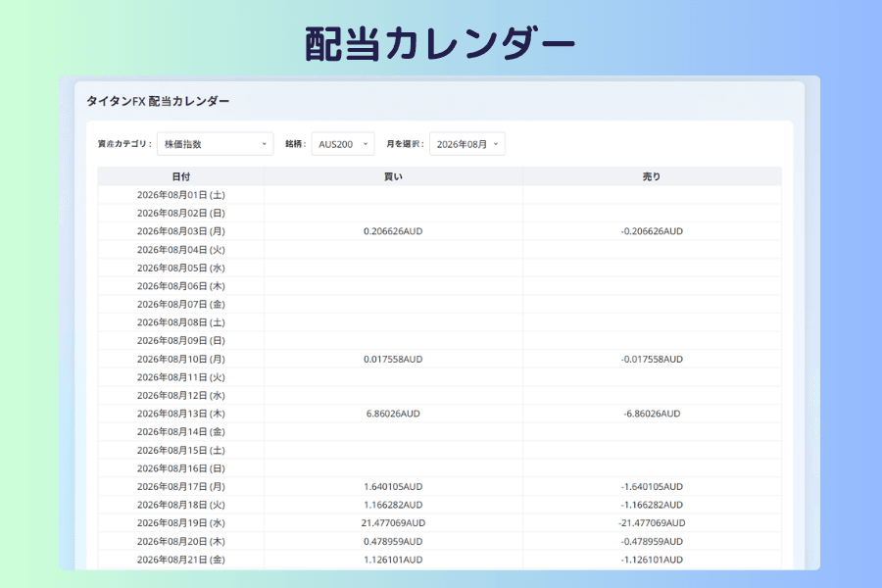Select date cell 2026年08月03日 (月)
Viewport: 882px width, 588px height.
pyautogui.click(x=181, y=231)
